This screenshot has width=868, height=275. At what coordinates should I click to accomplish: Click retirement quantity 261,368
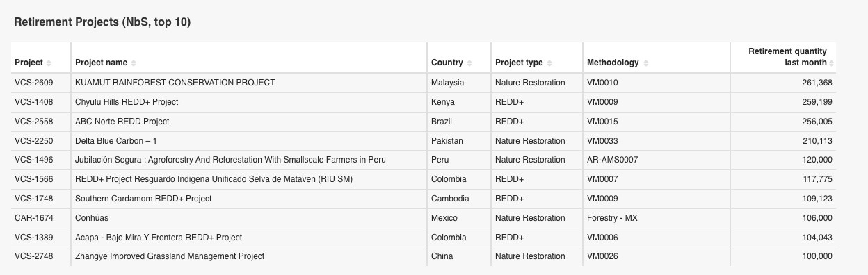[x=817, y=83]
